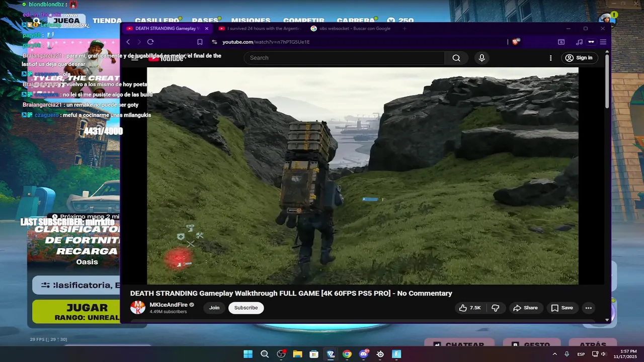Subscribe to MKIceAndFire

(246, 308)
